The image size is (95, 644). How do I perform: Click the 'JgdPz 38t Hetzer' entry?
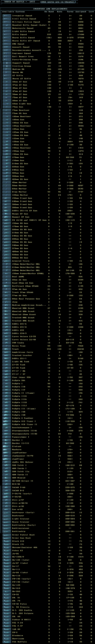point(23,462)
